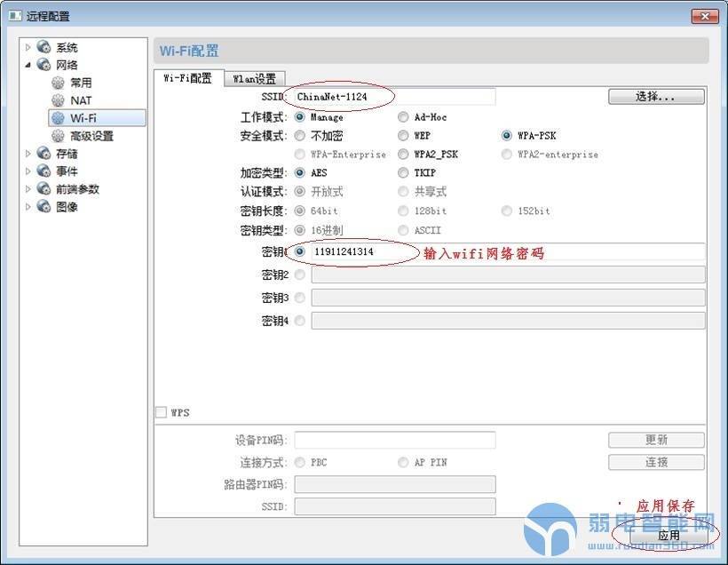Open the Wi-Fi item in sidebar
The image size is (728, 565).
pyautogui.click(x=83, y=118)
